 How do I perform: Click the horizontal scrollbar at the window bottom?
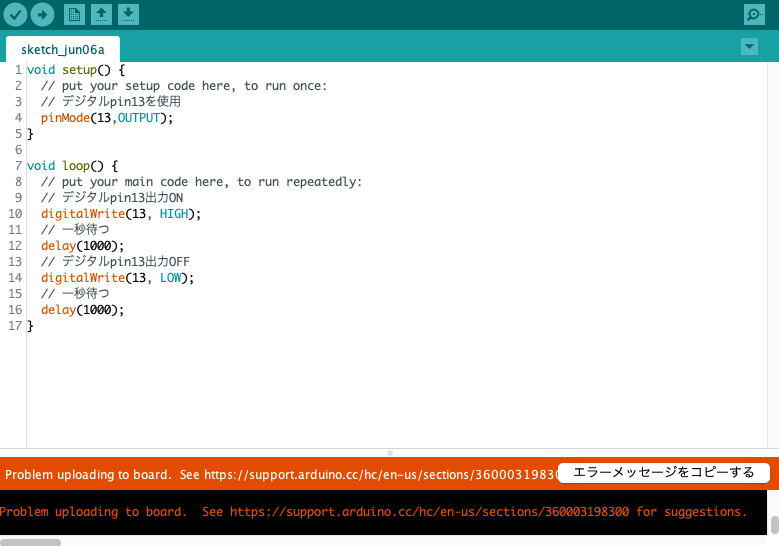30,542
